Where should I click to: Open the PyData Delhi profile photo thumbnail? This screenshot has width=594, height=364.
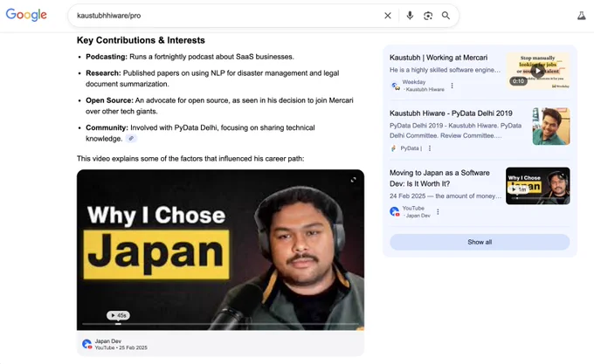(551, 127)
